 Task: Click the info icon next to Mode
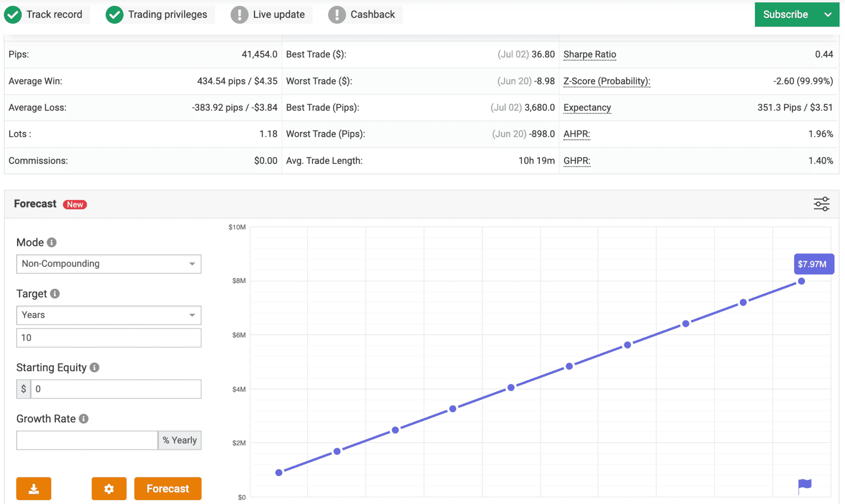(52, 243)
